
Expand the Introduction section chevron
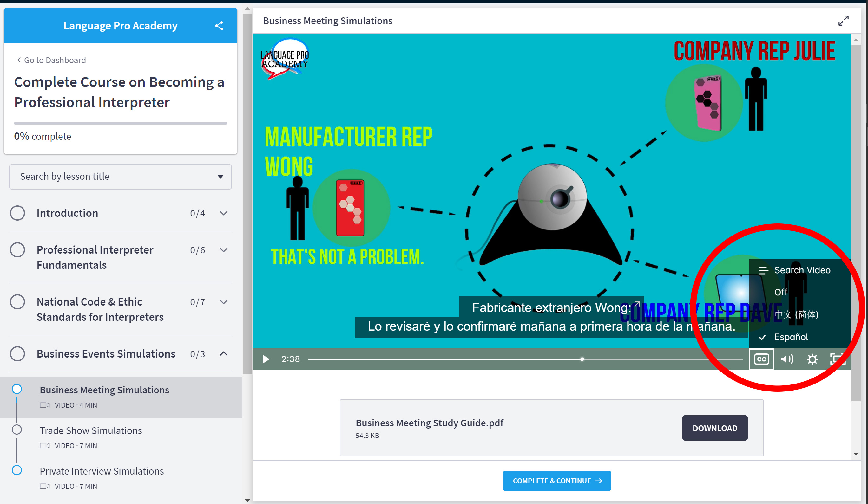[224, 213]
